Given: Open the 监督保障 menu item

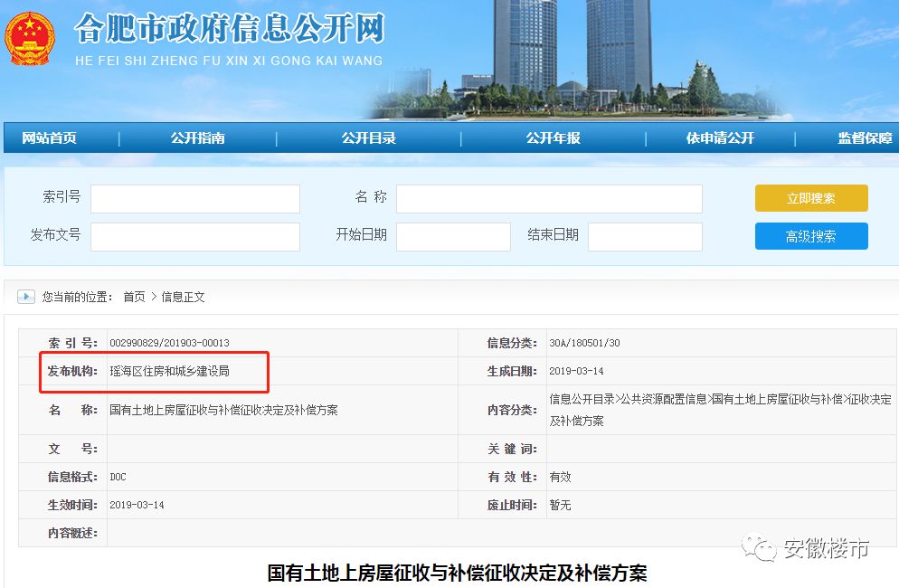Looking at the screenshot, I should [865, 138].
